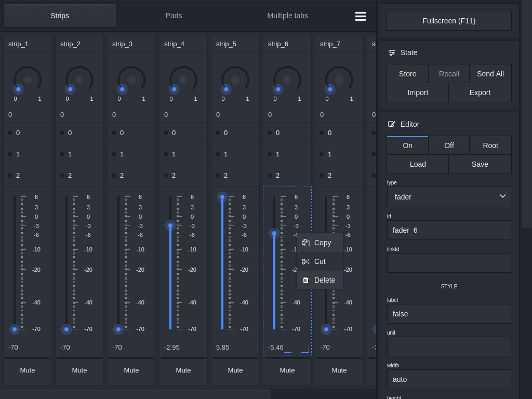Click the strip_4 fader handle

click(x=170, y=225)
